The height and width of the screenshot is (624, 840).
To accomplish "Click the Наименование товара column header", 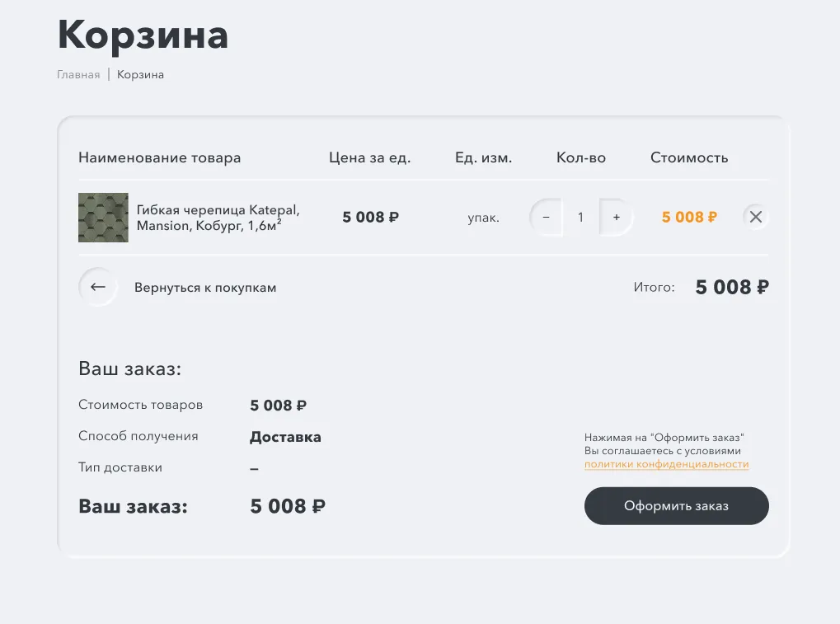I will click(160, 157).
